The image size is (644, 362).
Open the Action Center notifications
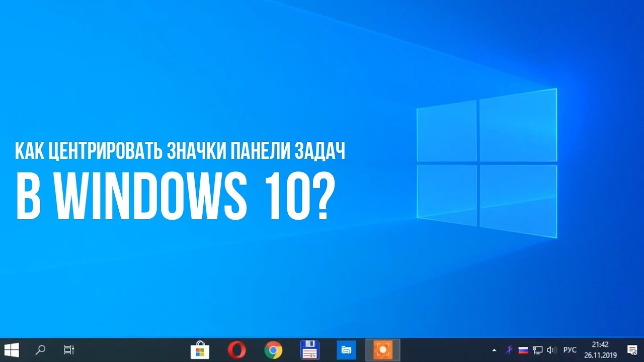(x=632, y=350)
